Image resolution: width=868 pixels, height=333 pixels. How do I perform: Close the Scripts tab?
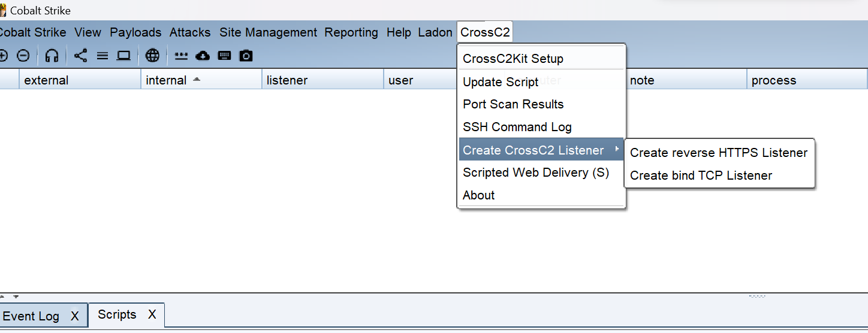(152, 314)
